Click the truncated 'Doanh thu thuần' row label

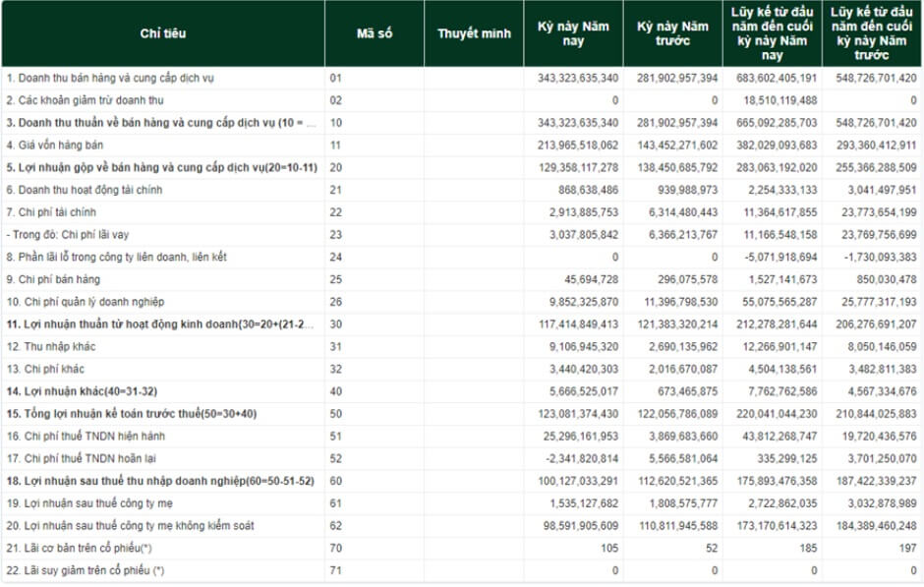[x=161, y=123]
